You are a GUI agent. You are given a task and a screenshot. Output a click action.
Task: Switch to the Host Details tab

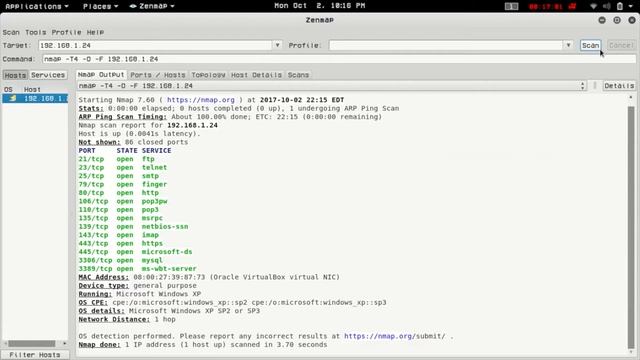click(x=256, y=75)
